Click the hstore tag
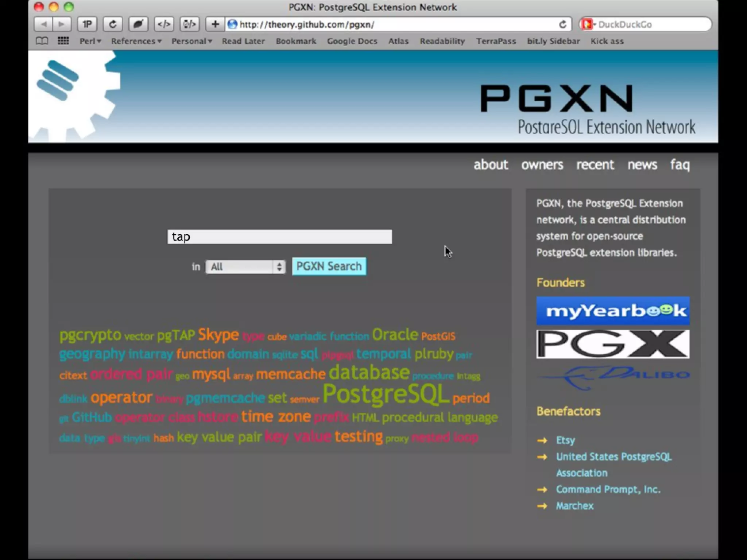 [218, 417]
